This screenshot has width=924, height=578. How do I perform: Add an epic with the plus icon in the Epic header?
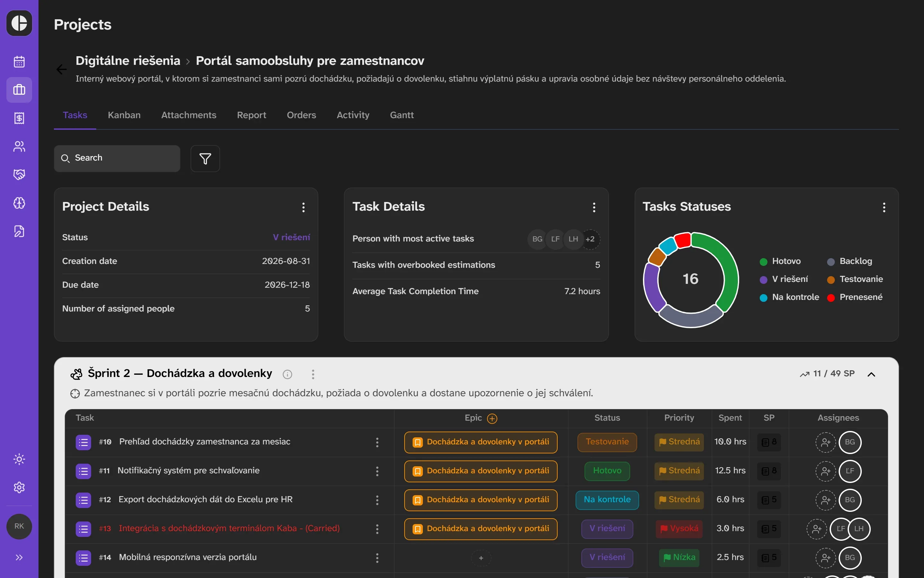[492, 419]
